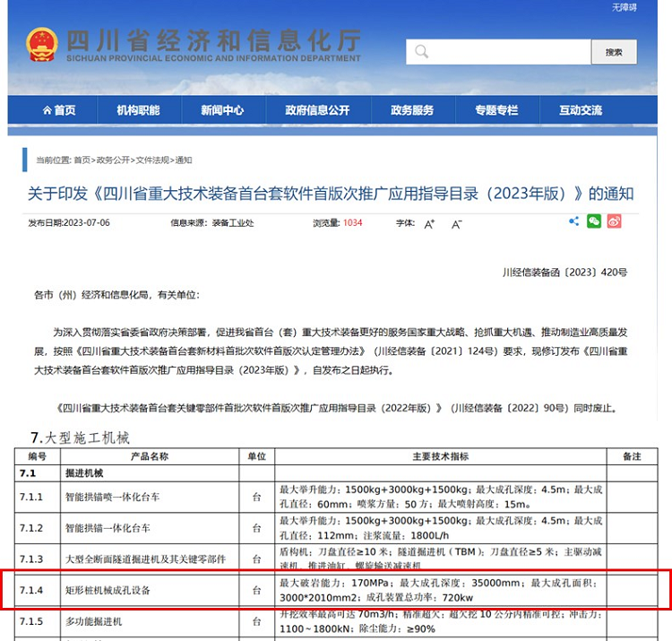The height and width of the screenshot is (641, 672).
Task: Click 文件法规 in the breadcrumb
Action: 152,160
